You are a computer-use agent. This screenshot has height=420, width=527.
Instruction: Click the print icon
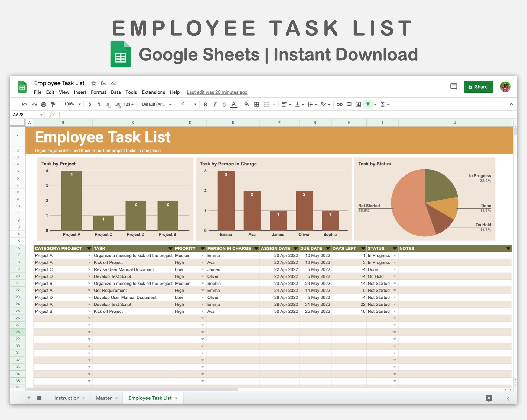[44, 104]
